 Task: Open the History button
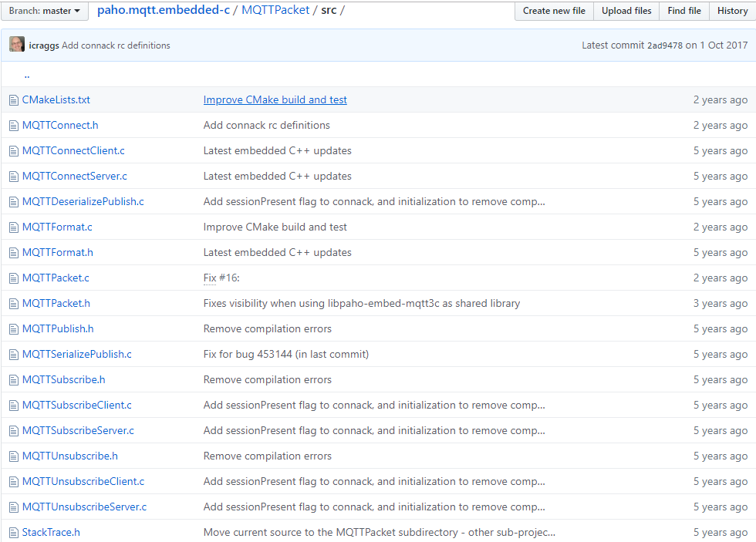732,11
